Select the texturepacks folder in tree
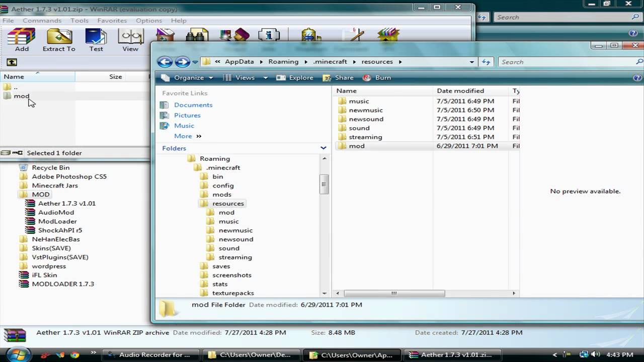 [233, 293]
